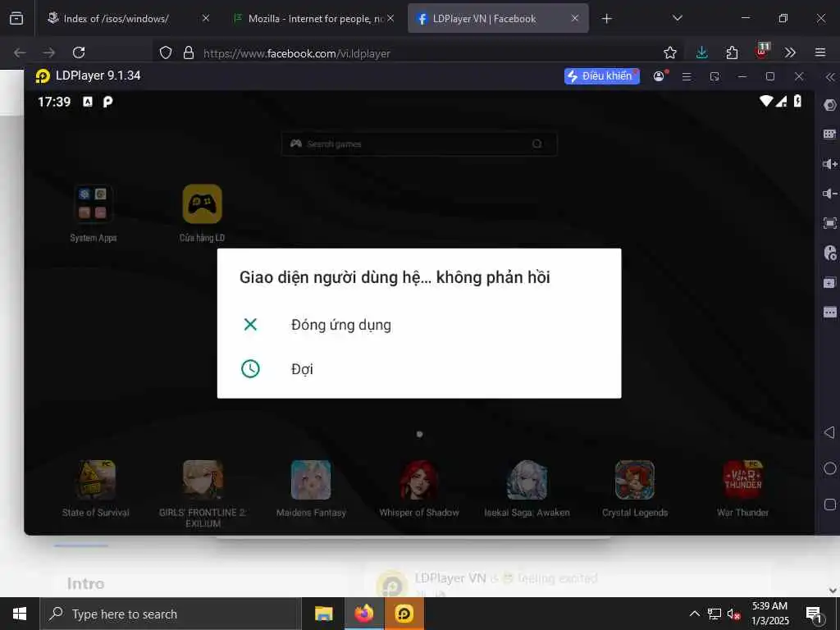Open LDPlayer settings hexagon icon

pos(830,105)
